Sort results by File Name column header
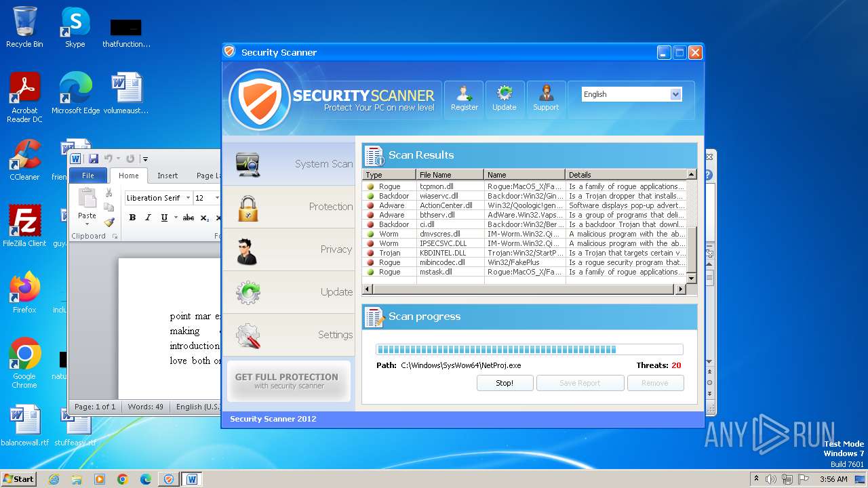Screen dimensions: 868x488 point(450,175)
